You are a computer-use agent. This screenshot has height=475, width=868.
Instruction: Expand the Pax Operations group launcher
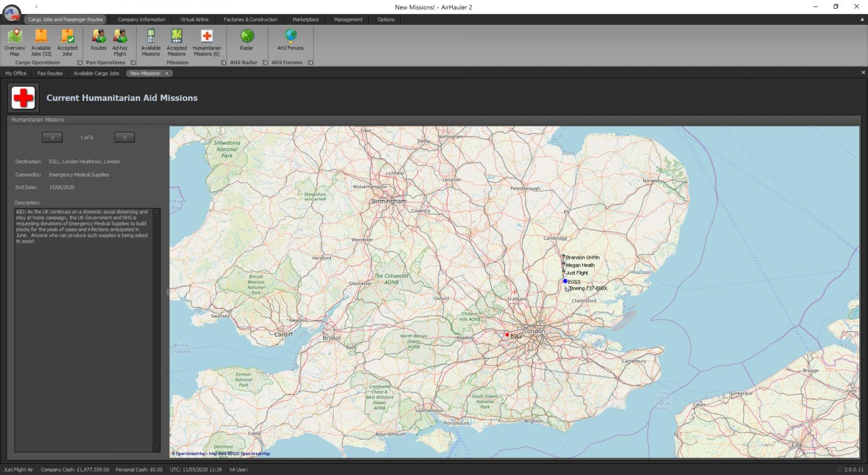(x=133, y=62)
